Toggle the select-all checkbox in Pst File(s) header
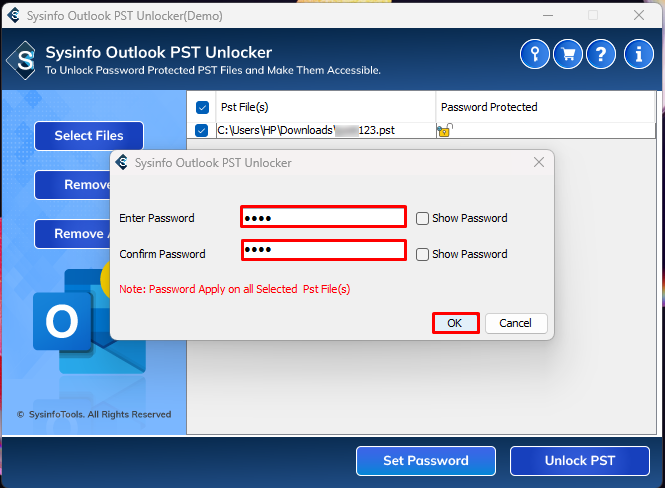The height and width of the screenshot is (488, 665). 202,107
